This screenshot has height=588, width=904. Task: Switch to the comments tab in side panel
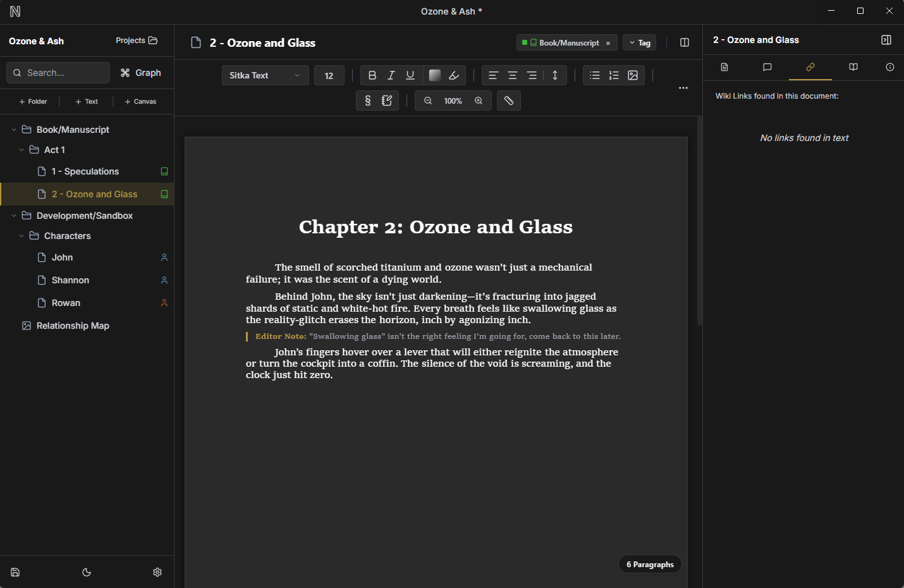pyautogui.click(x=767, y=67)
